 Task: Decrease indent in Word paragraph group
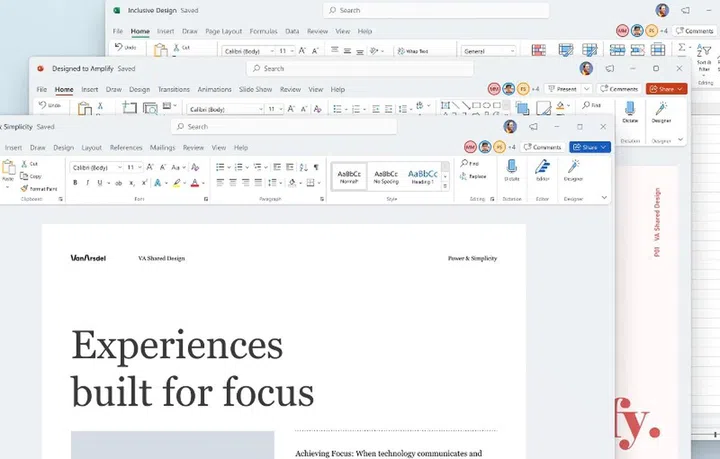pyautogui.click(x=277, y=168)
